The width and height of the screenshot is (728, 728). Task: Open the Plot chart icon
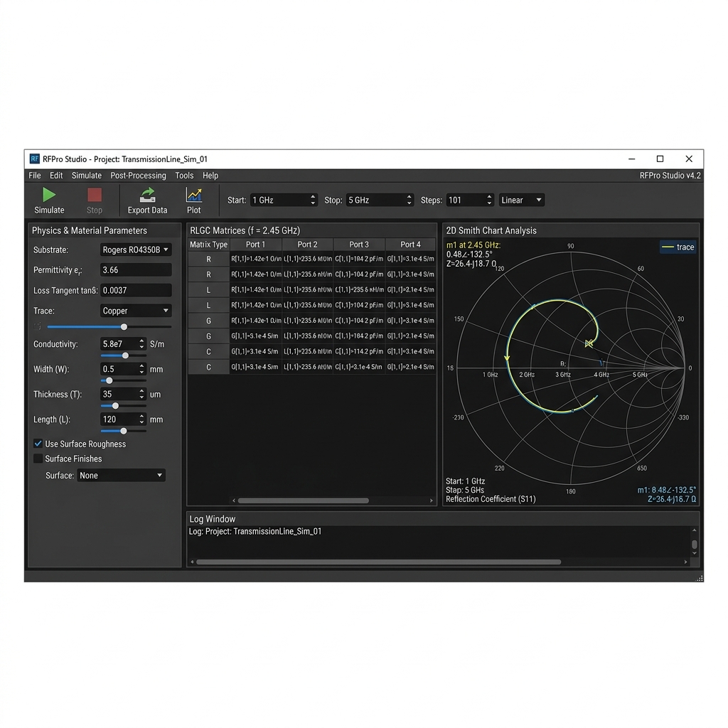click(x=193, y=195)
